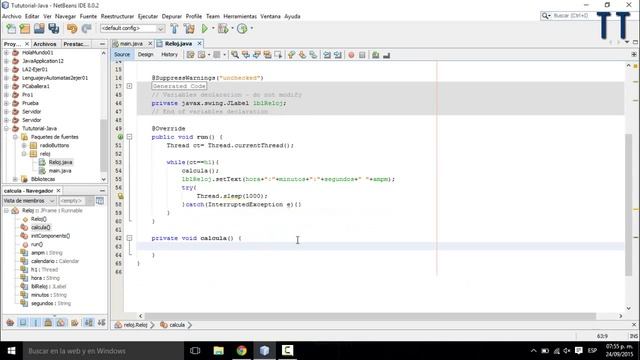Toggle Sort by Name in Navigator
The image size is (640, 360).
89,323
